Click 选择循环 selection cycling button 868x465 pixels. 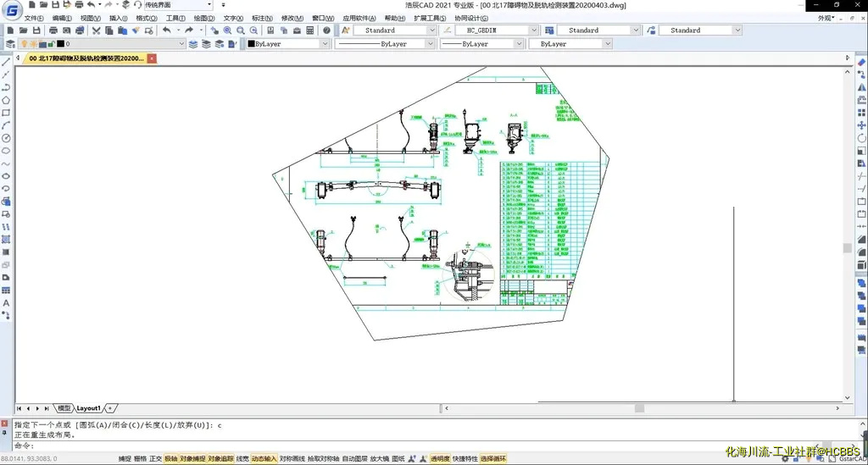point(493,459)
